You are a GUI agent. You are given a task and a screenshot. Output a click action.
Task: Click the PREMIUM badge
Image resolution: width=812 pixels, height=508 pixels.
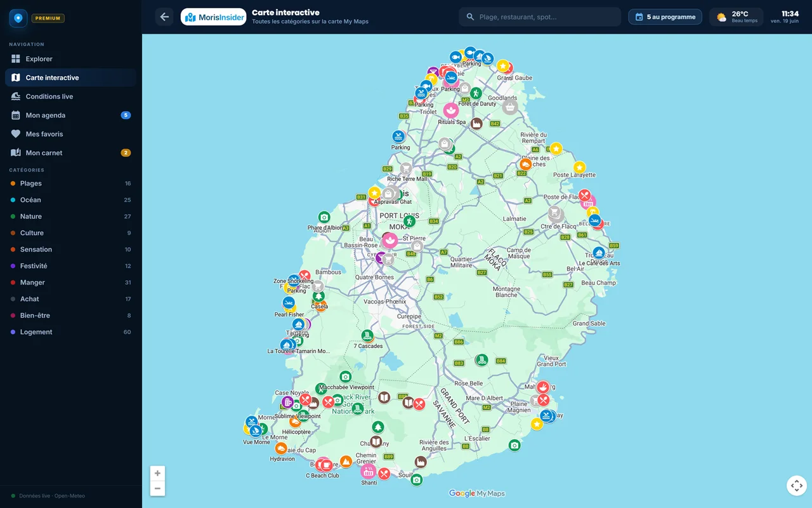(48, 18)
